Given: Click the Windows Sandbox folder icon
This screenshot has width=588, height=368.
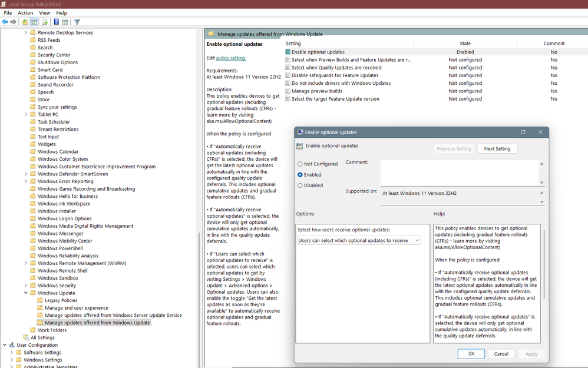Looking at the screenshot, I should pyautogui.click(x=33, y=278).
